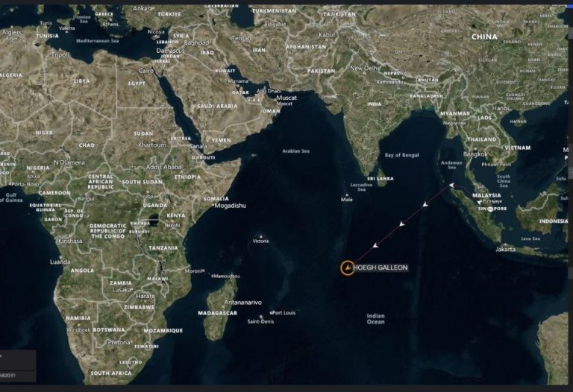
Task: Click the 582031 value in the bottom-left panel
Action: click(7, 375)
